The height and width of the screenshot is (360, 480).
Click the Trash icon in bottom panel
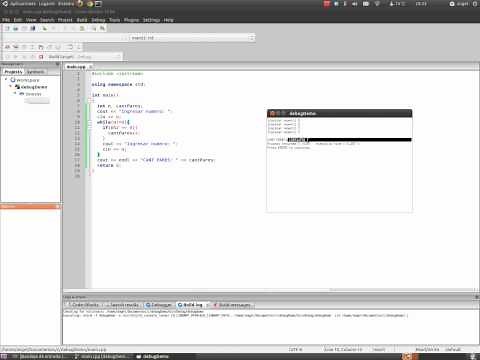(x=473, y=356)
